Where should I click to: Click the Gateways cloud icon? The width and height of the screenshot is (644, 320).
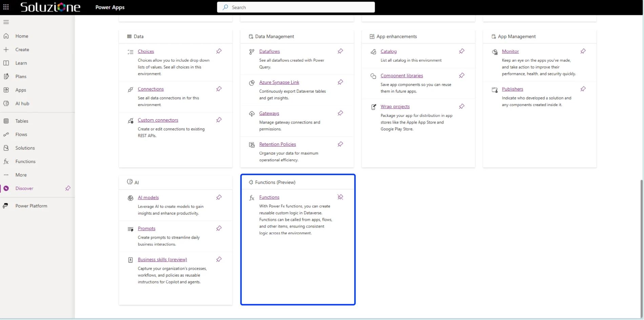pos(252,114)
